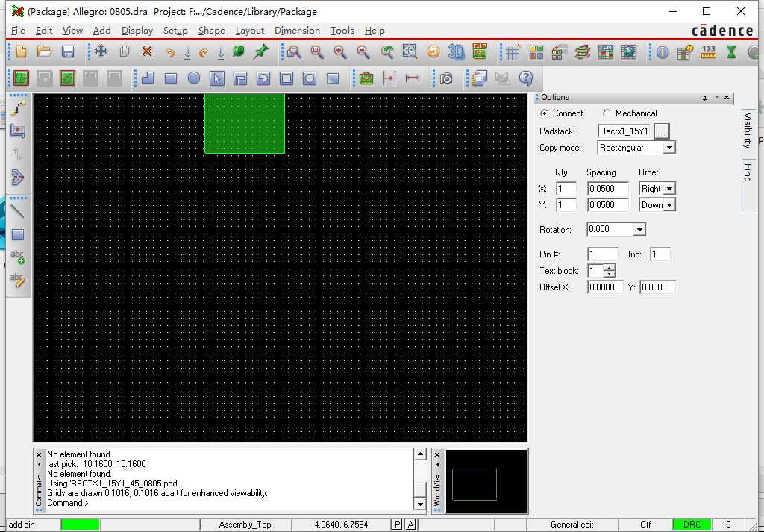764x532 pixels.
Task: Open the X Order Right dropdown
Action: pyautogui.click(x=669, y=189)
